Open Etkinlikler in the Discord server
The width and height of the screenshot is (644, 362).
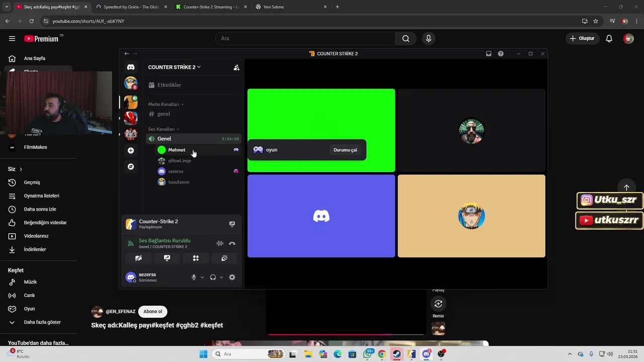pyautogui.click(x=193, y=85)
